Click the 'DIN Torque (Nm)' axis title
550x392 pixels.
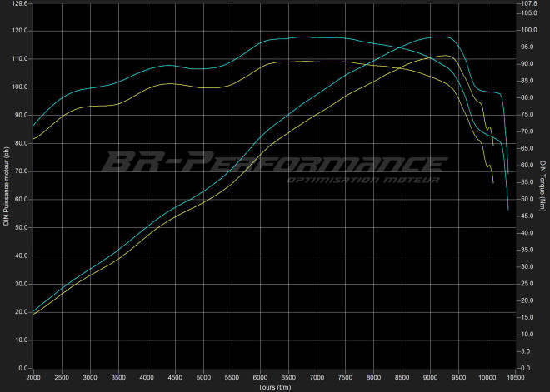(543, 186)
